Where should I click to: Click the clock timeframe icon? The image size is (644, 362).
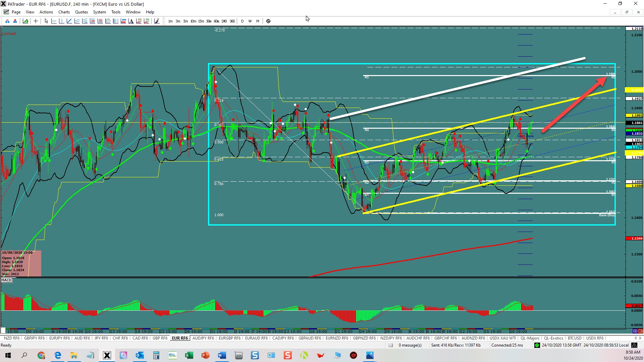pos(268,21)
